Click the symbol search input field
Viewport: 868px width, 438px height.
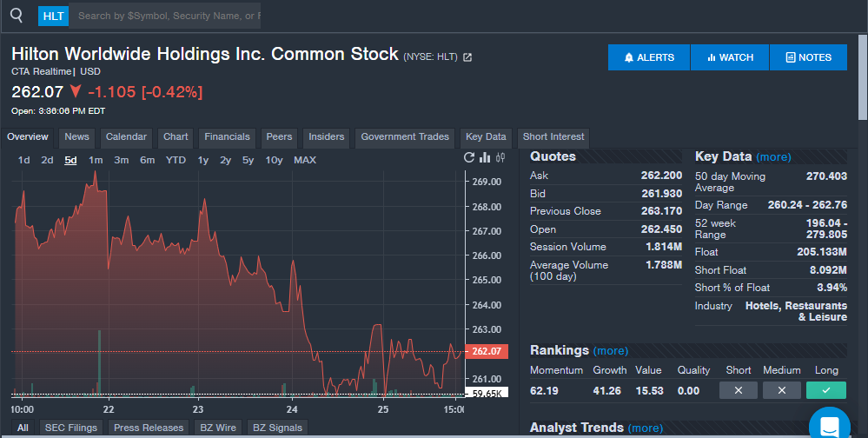point(167,16)
